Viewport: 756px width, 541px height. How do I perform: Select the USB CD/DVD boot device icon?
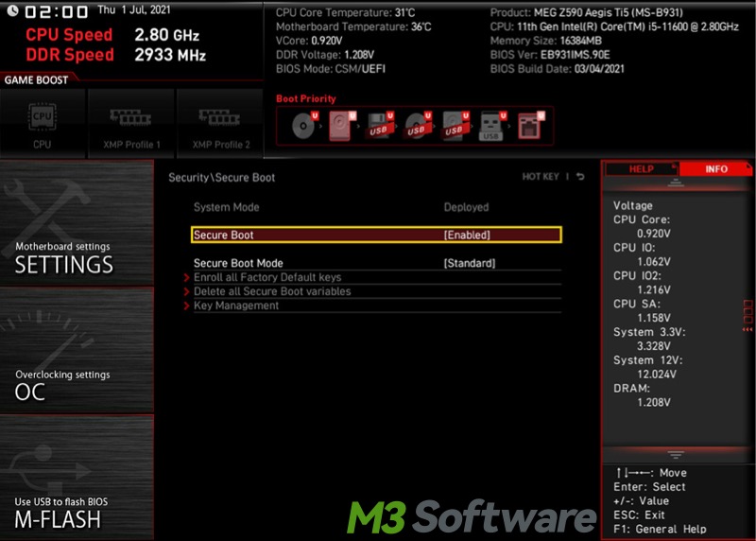pos(417,126)
